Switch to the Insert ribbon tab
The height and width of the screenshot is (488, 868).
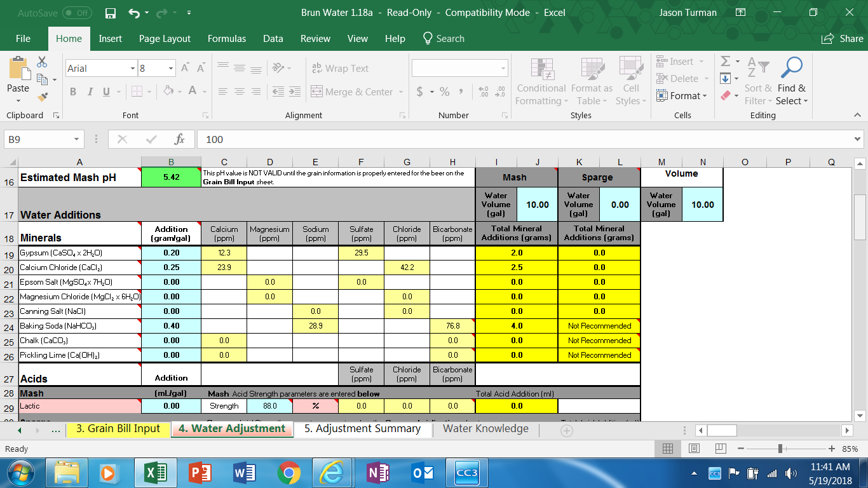click(x=111, y=39)
